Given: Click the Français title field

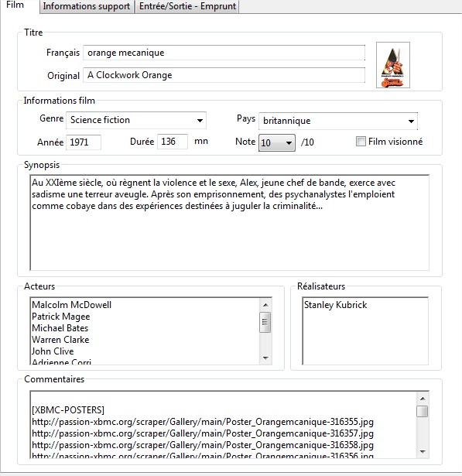Looking at the screenshot, I should (224, 53).
